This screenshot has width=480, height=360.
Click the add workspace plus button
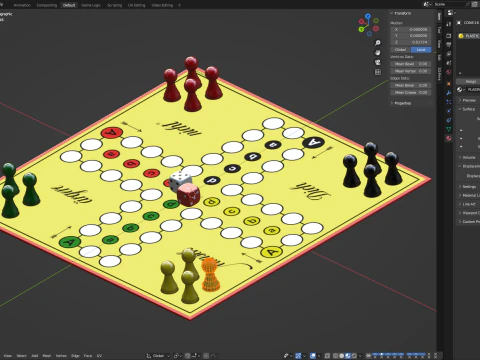tap(179, 5)
